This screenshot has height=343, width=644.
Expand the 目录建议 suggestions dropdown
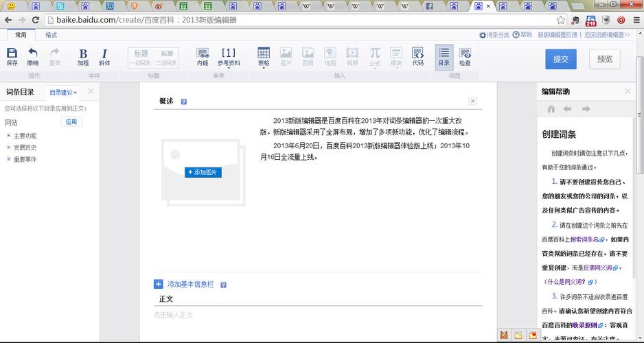pyautogui.click(x=63, y=92)
